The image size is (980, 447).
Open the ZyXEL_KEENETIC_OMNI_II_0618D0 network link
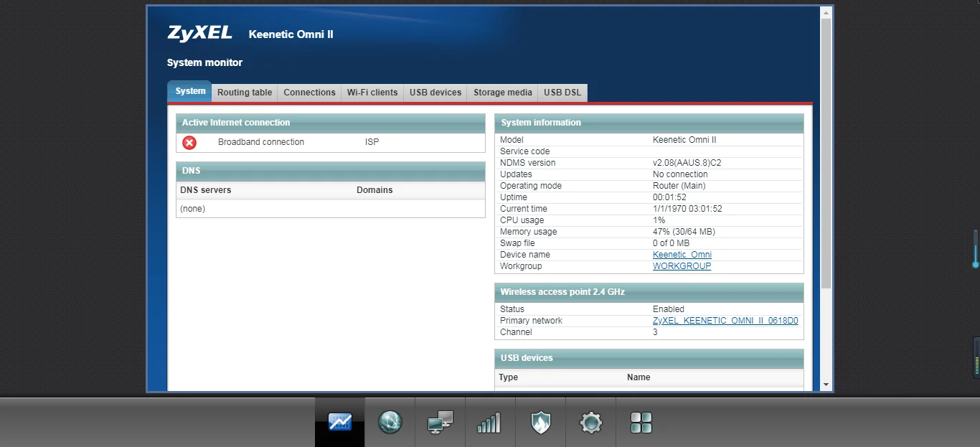point(725,321)
